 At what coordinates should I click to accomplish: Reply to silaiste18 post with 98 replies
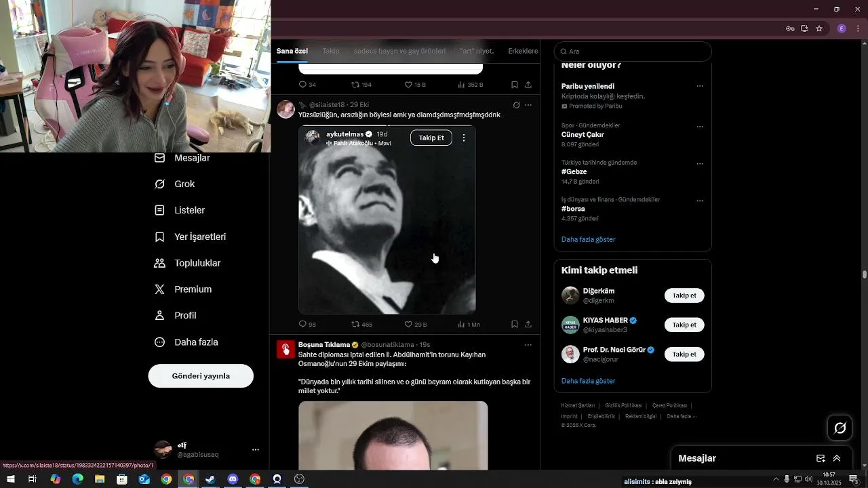[307, 325]
